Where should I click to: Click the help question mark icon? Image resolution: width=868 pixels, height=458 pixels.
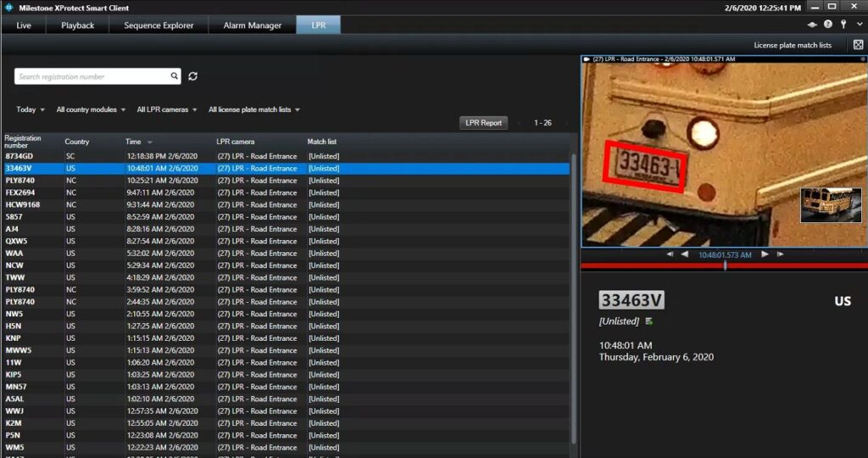point(828,25)
